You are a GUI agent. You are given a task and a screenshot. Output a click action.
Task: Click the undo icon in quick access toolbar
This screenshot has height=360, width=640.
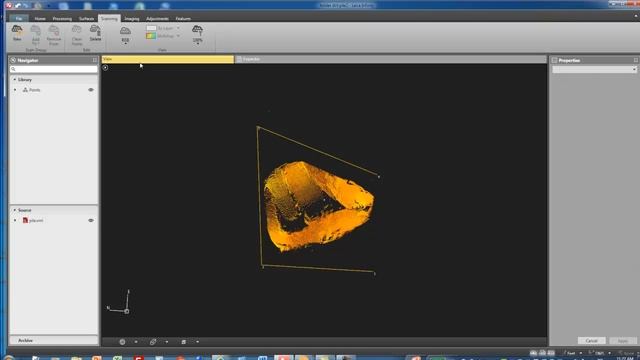click(x=18, y=5)
